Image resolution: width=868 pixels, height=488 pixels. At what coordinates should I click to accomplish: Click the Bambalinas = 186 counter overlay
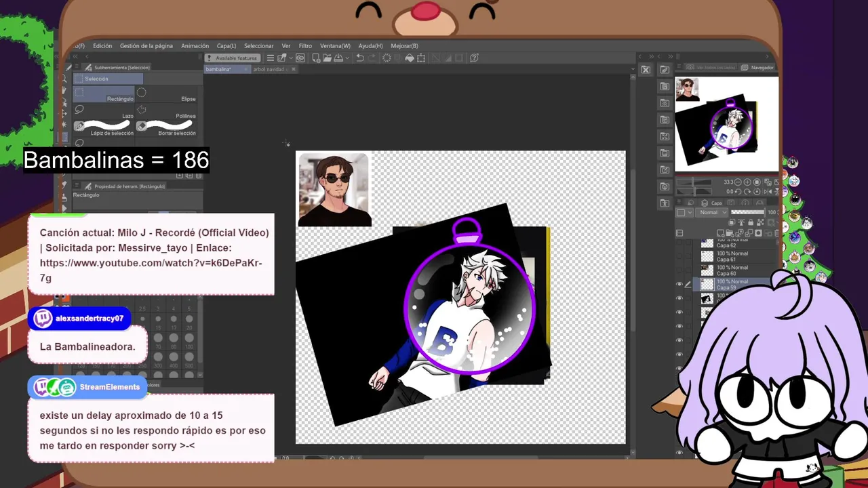click(116, 160)
